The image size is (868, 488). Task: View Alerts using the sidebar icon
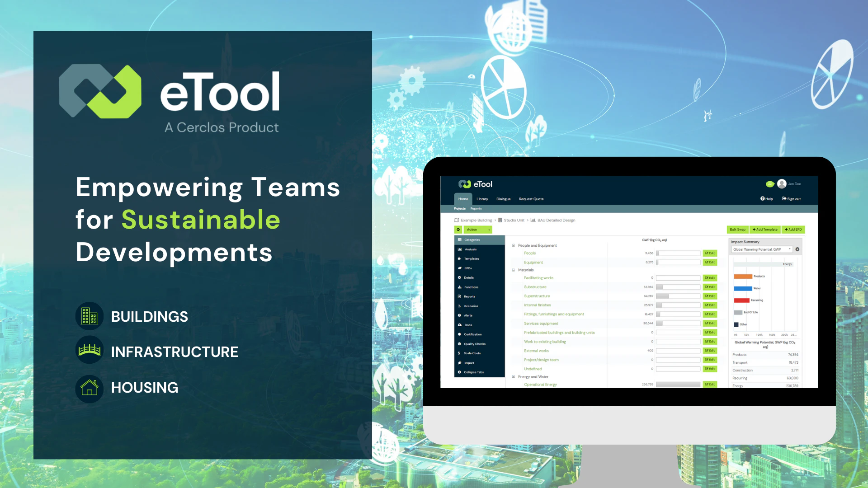point(459,315)
